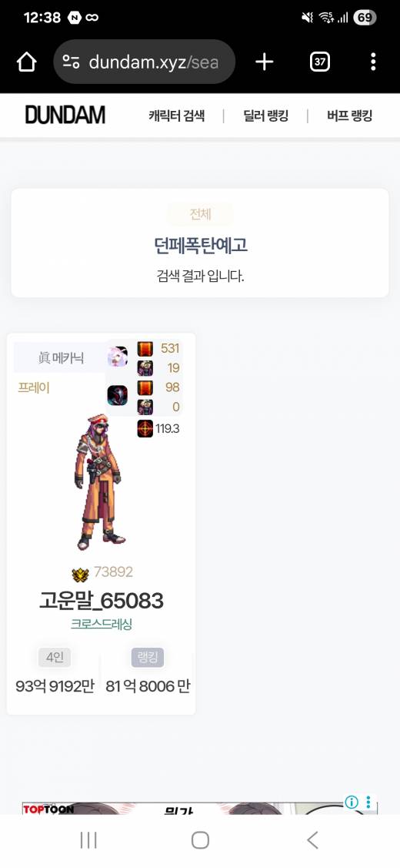The image size is (400, 868).
Task: Open the ad info icon on banner
Action: [352, 802]
